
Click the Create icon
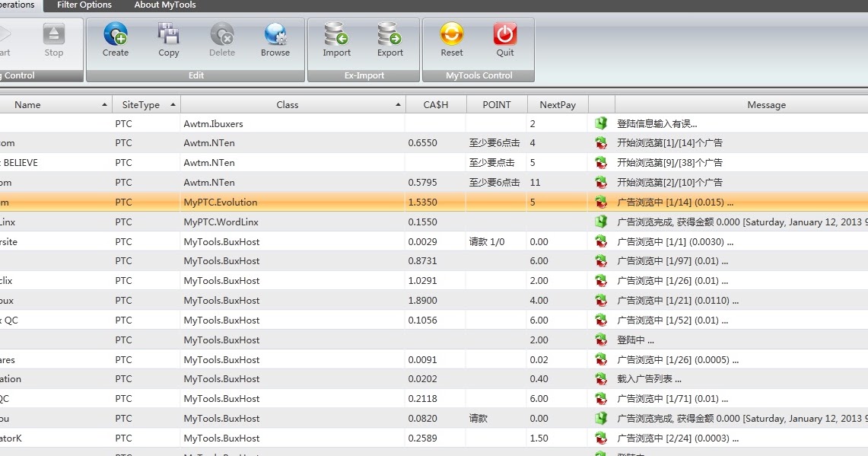(116, 34)
